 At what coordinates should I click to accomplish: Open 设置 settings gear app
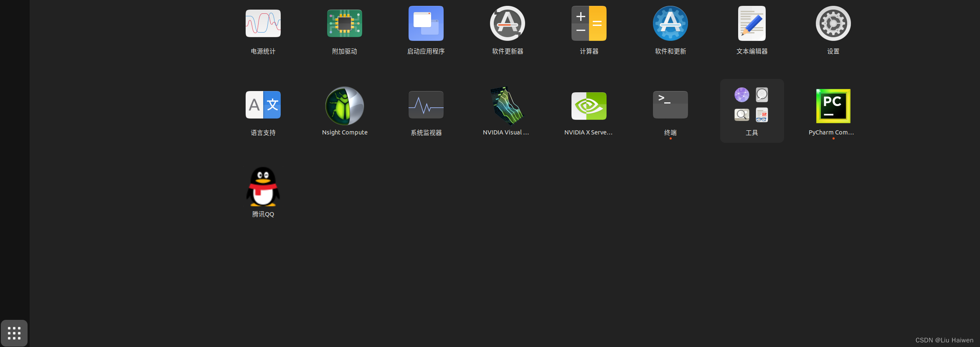point(833,23)
